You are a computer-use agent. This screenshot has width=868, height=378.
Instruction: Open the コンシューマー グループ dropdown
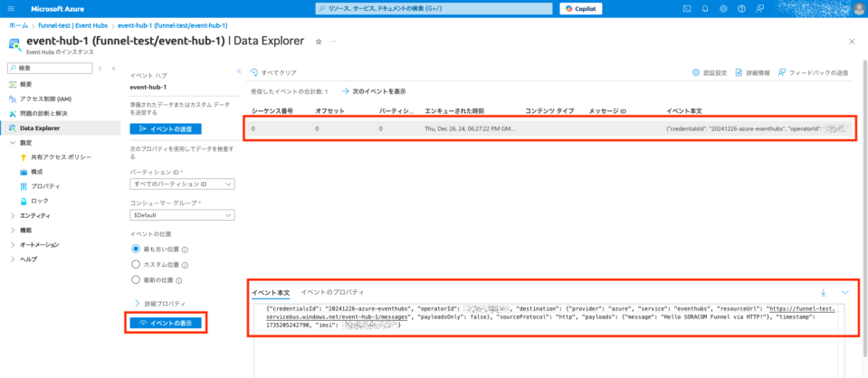pyautogui.click(x=182, y=214)
